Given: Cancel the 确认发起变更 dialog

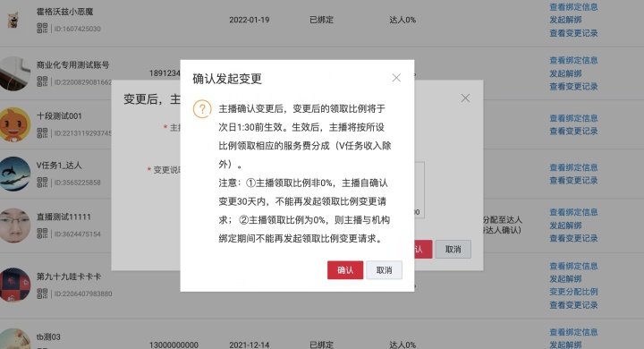Looking at the screenshot, I should pyautogui.click(x=384, y=270).
